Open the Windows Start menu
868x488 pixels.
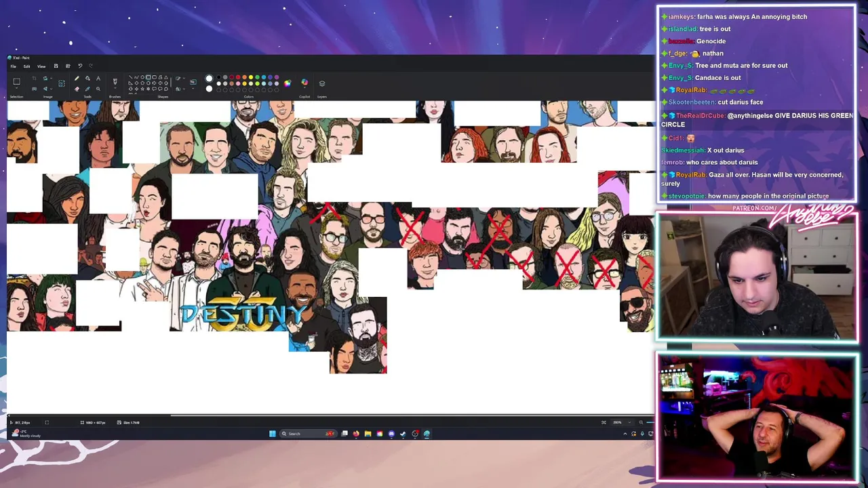click(x=273, y=434)
